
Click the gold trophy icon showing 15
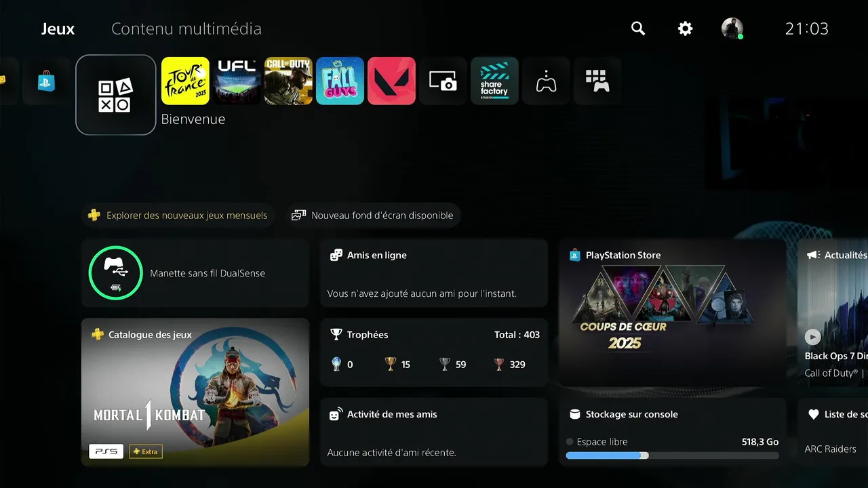pyautogui.click(x=390, y=364)
